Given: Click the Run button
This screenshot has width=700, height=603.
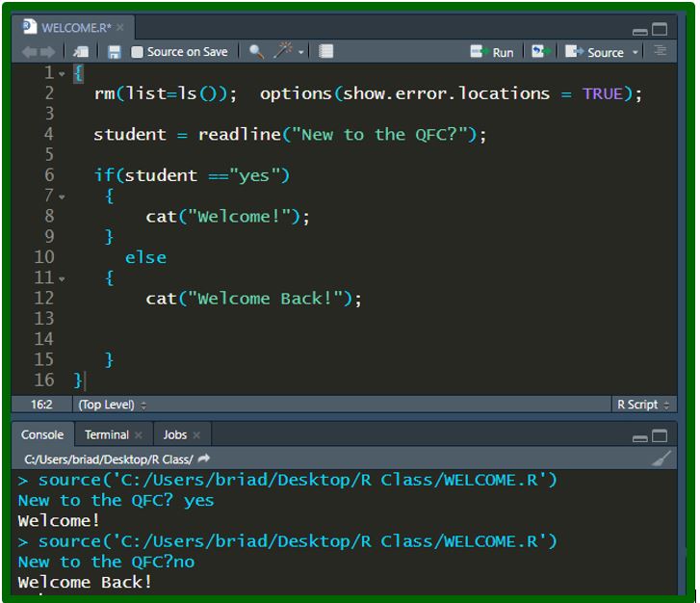Looking at the screenshot, I should 492,52.
